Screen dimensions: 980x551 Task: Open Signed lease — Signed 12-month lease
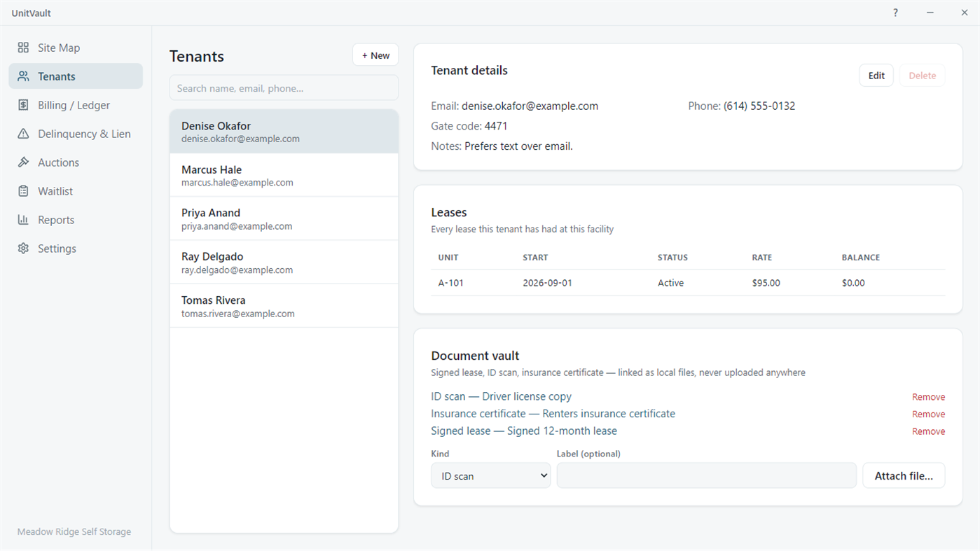tap(524, 431)
